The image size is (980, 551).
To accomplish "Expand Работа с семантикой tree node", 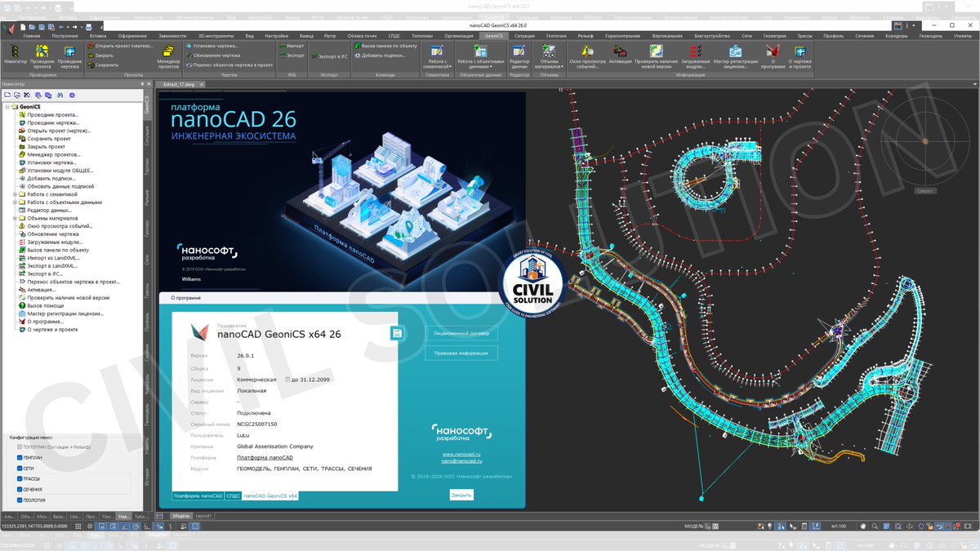I will point(14,195).
